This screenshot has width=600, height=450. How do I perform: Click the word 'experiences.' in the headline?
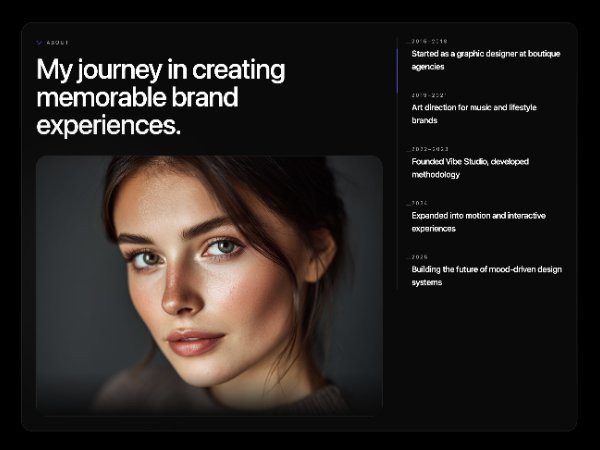[108, 126]
